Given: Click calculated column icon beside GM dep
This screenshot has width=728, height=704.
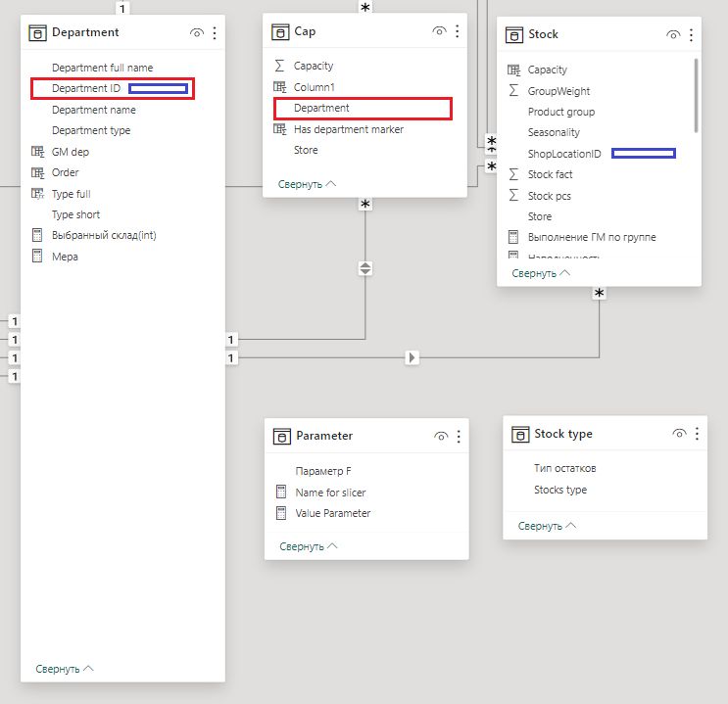Looking at the screenshot, I should click(x=37, y=152).
